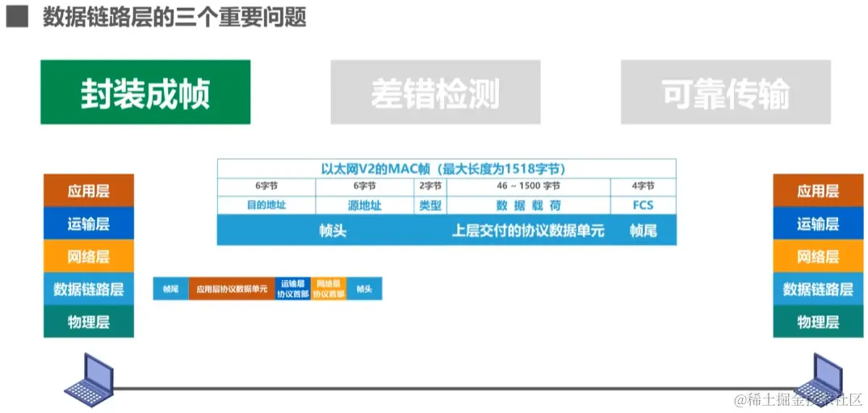Click 物理层 in the right protocol stack

point(818,321)
